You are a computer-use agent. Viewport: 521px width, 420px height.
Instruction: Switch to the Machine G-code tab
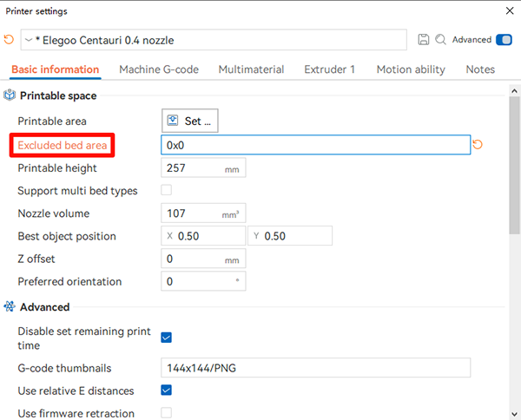point(159,69)
